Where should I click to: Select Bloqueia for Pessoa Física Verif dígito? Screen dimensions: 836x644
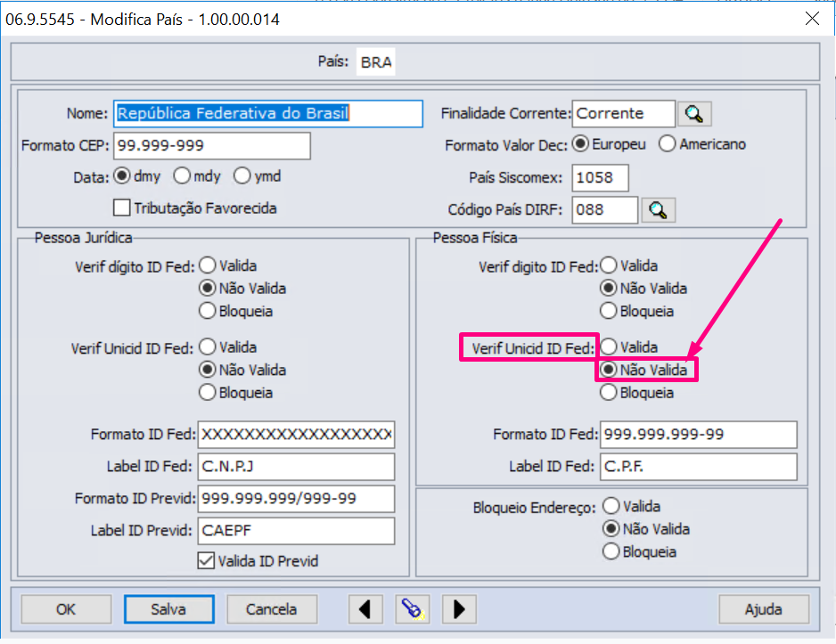[x=609, y=311]
